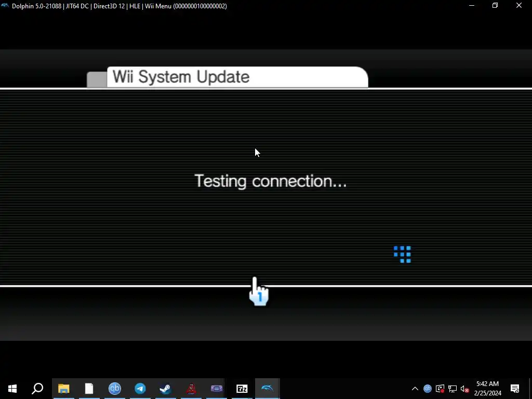
Task: Open the Game Boy Advance emulator icon
Action: click(217, 389)
